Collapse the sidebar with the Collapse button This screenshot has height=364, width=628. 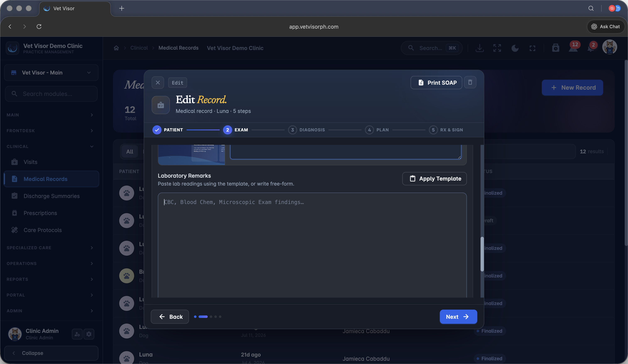point(51,353)
